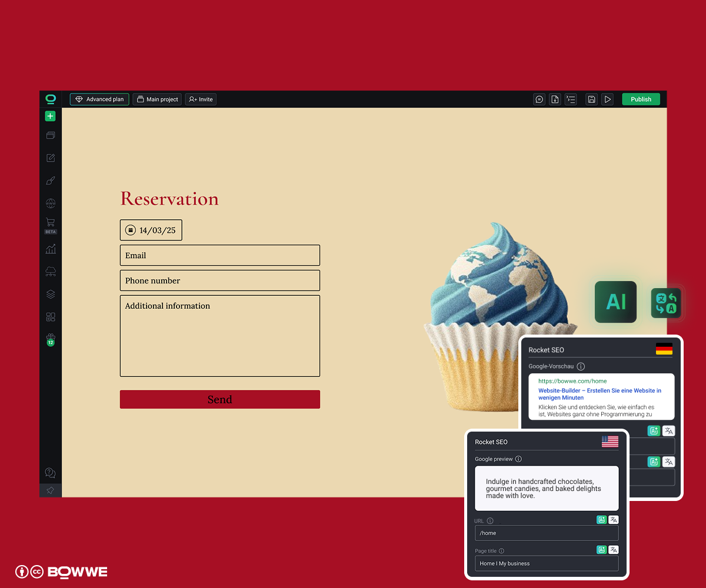Click the large translate feature icon
Screen dimensions: 706x588
coord(666,303)
